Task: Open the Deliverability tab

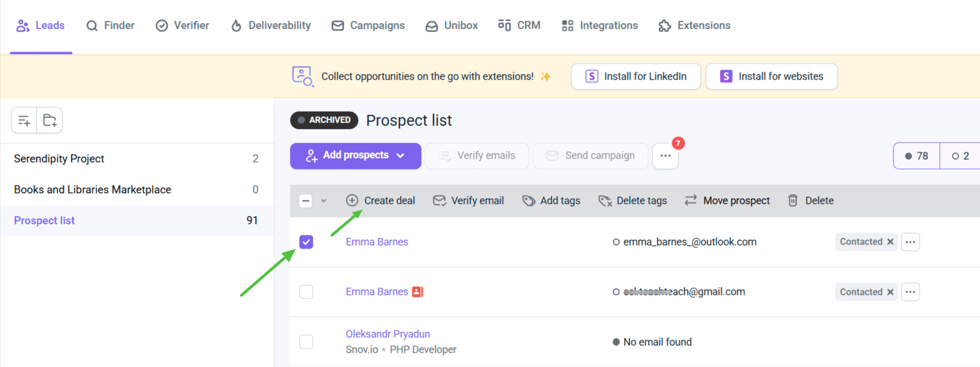Action: [x=271, y=25]
